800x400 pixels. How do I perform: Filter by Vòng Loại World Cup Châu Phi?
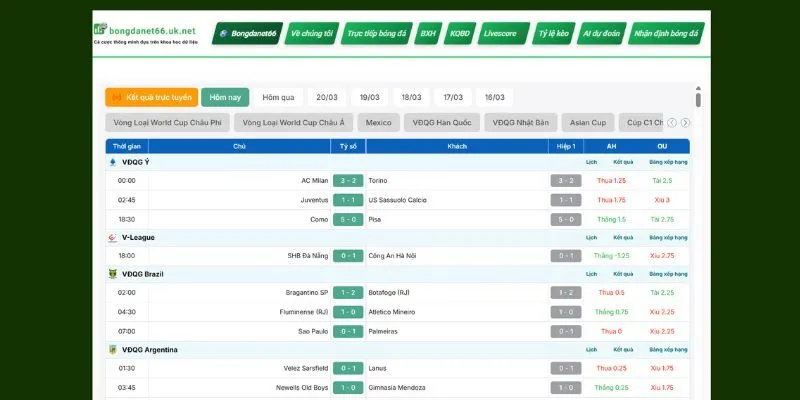(168, 123)
